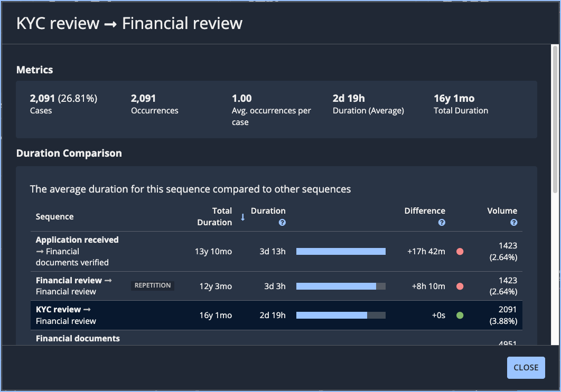Click the Difference column header
The width and height of the screenshot is (561, 392).
coord(425,211)
